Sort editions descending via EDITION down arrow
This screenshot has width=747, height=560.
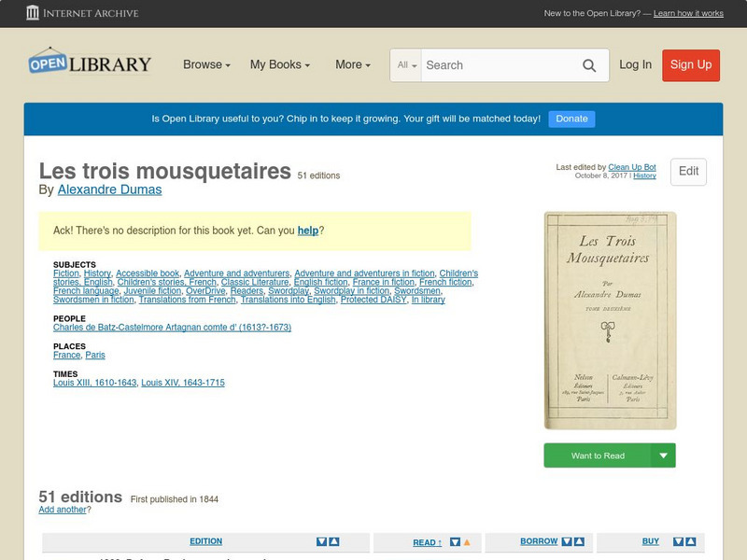pos(321,541)
